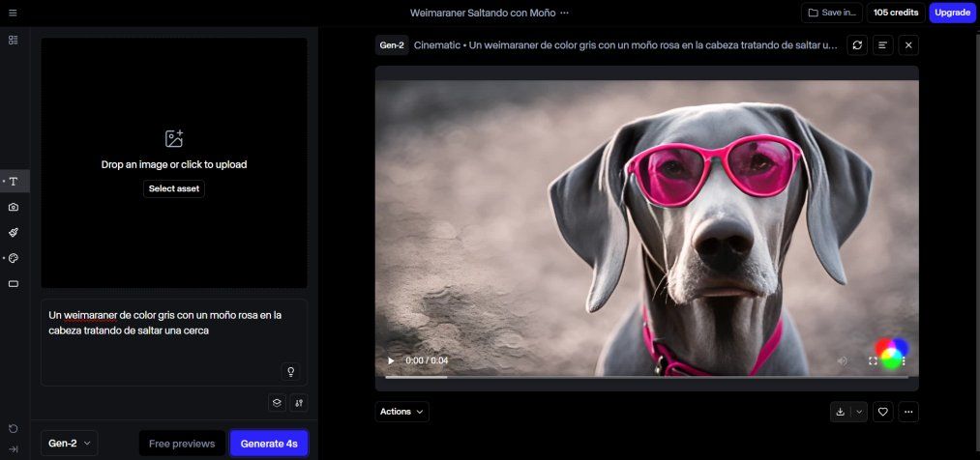Close the generated video panel
The width and height of the screenshot is (980, 460).
click(908, 45)
